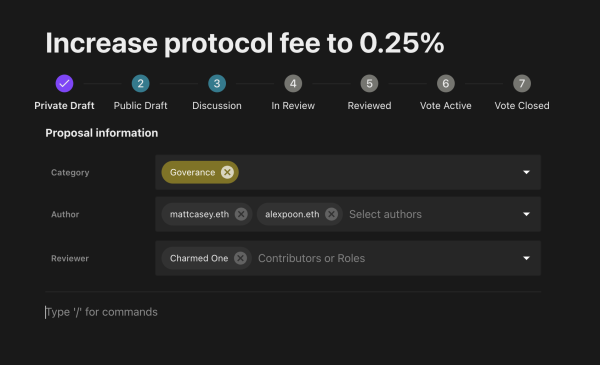This screenshot has height=365, width=600.
Task: Select step 3 Discussion circle
Action: click(x=217, y=83)
